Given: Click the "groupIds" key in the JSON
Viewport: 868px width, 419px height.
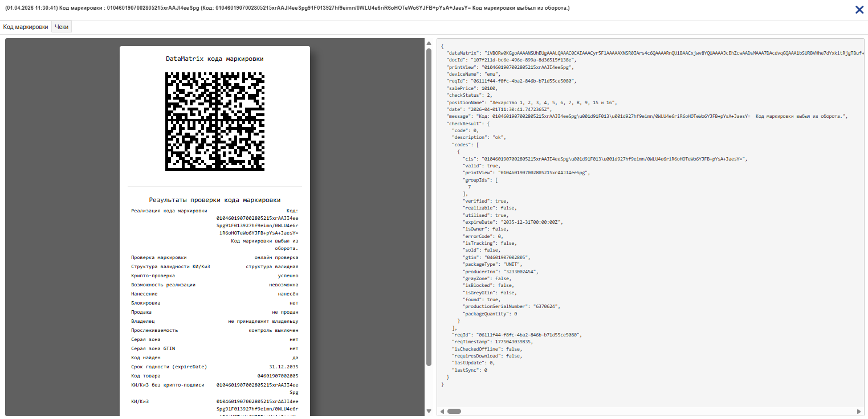Looking at the screenshot, I should pos(477,179).
